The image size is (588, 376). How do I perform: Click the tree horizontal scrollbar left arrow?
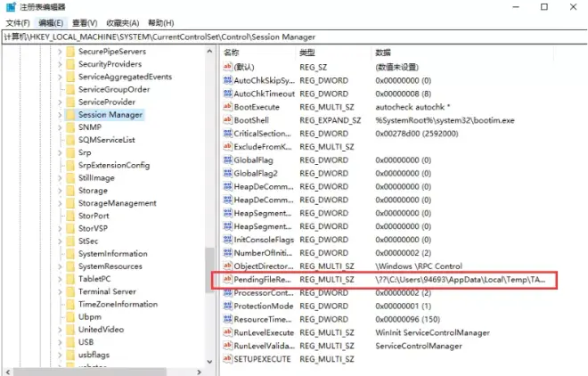pyautogui.click(x=7, y=372)
